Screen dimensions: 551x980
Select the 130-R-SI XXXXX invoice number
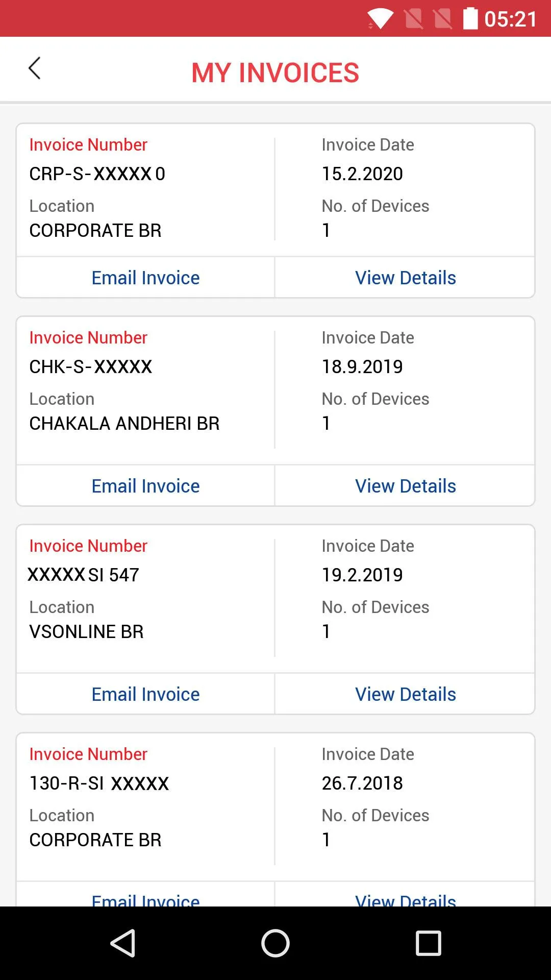pos(99,783)
